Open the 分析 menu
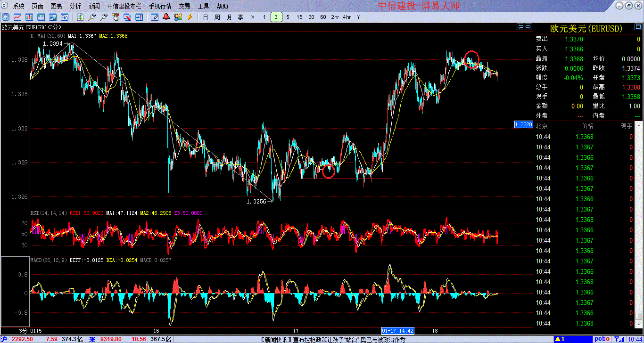The image size is (644, 343). click(75, 6)
